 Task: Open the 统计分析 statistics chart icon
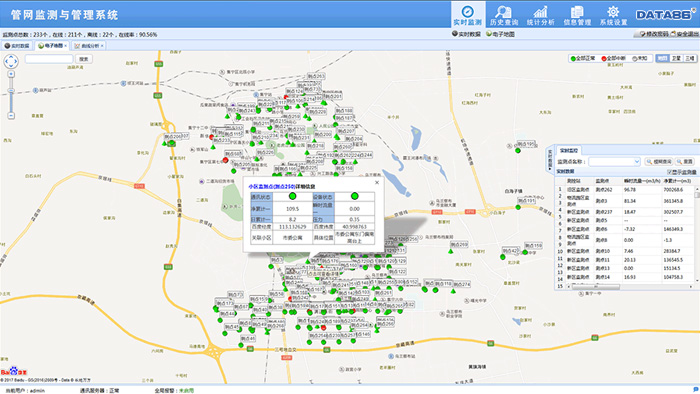coord(540,15)
